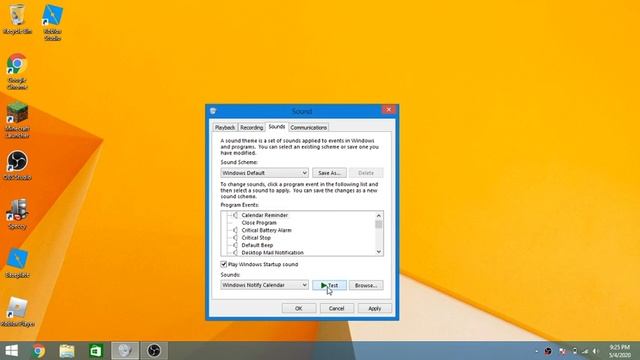This screenshot has height=360, width=640.
Task: Click speaker icon beside Desktop Mail Notification
Action: pyautogui.click(x=235, y=253)
